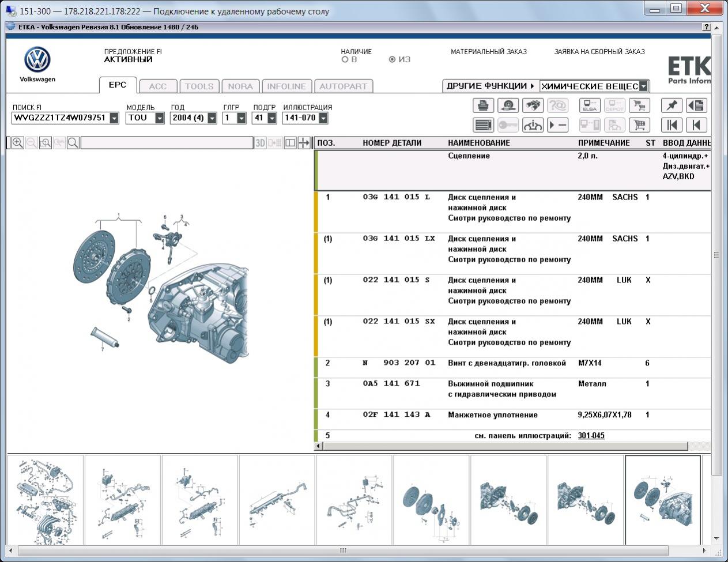Click ЗАЯВКА НА СБОРНЫЙ ЗАКАЗ
This screenshot has width=728, height=562.
[599, 51]
